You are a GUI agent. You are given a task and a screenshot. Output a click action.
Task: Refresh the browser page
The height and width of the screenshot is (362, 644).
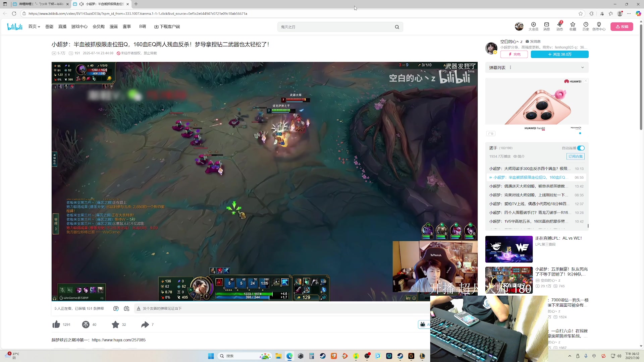[x=14, y=13]
